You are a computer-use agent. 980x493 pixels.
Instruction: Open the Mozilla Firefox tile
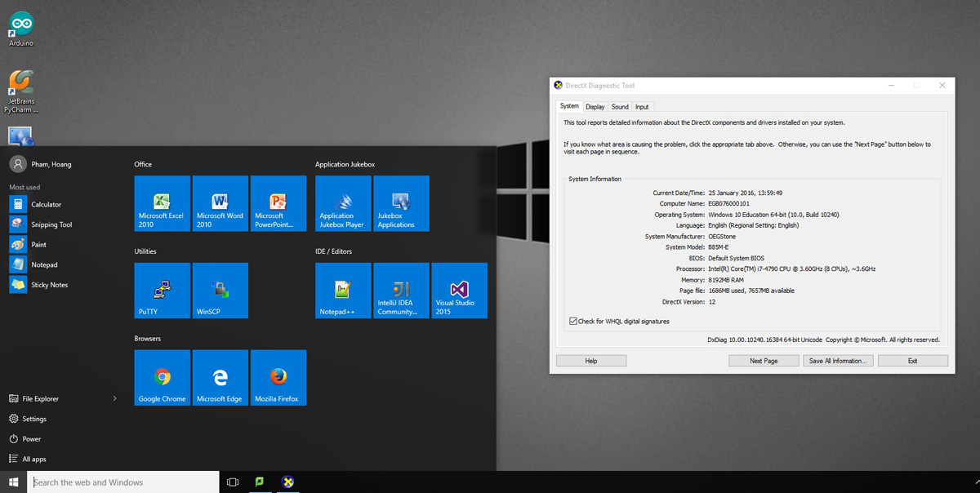click(278, 378)
